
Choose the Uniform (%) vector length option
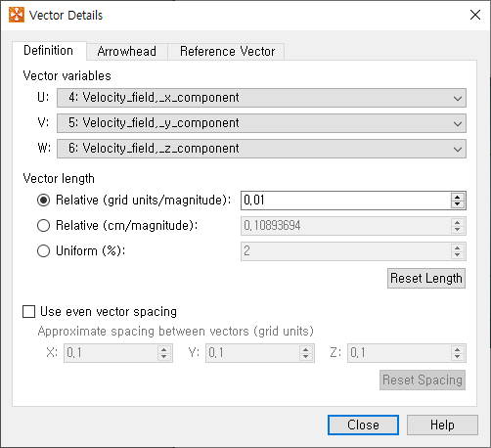(43, 251)
